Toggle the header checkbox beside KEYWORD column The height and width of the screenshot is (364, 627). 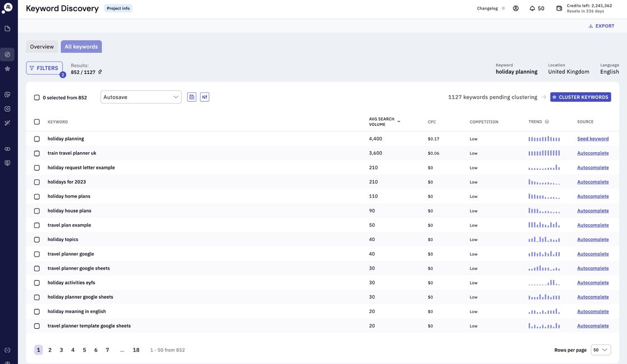coord(37,122)
